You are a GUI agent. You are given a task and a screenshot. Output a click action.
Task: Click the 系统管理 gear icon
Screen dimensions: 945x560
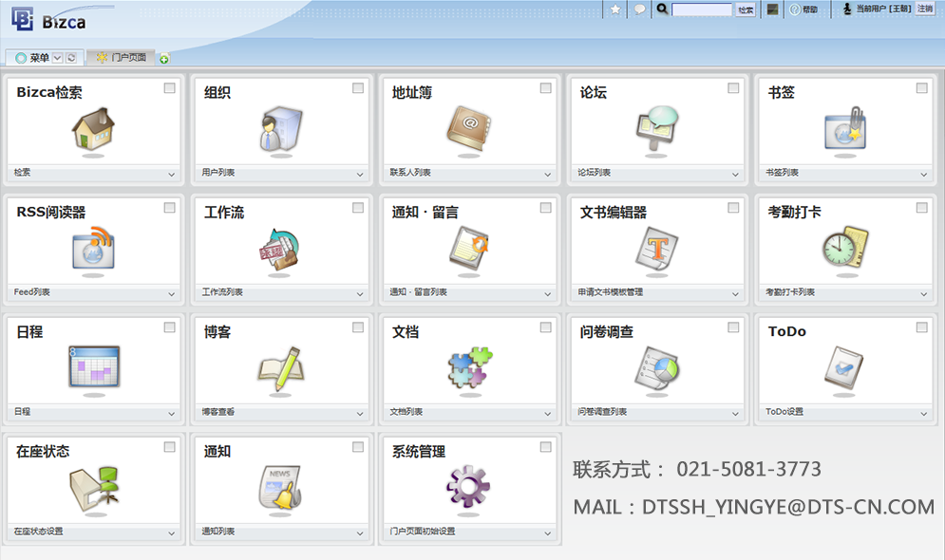point(467,488)
